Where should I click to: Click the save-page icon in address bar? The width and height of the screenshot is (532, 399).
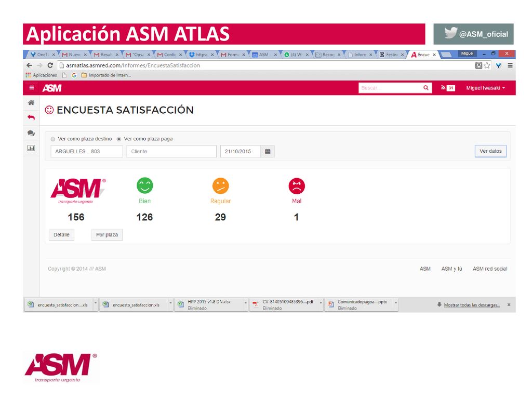click(x=478, y=65)
